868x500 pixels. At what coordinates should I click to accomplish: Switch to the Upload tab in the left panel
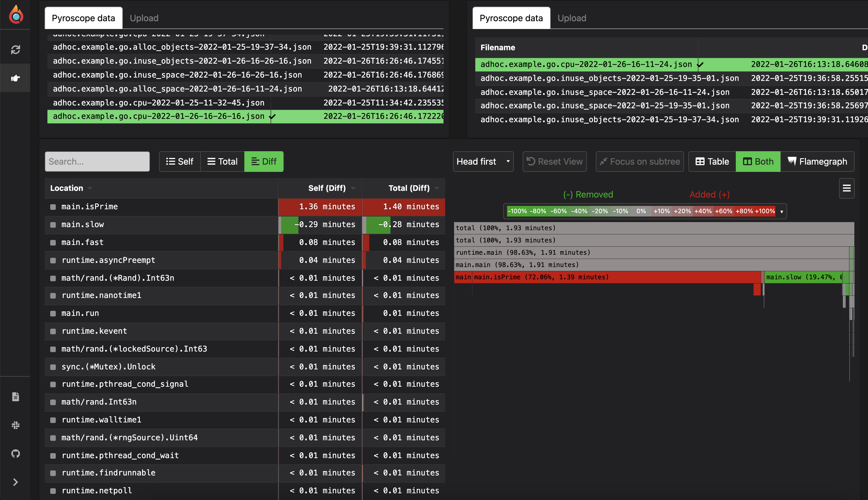coord(144,18)
